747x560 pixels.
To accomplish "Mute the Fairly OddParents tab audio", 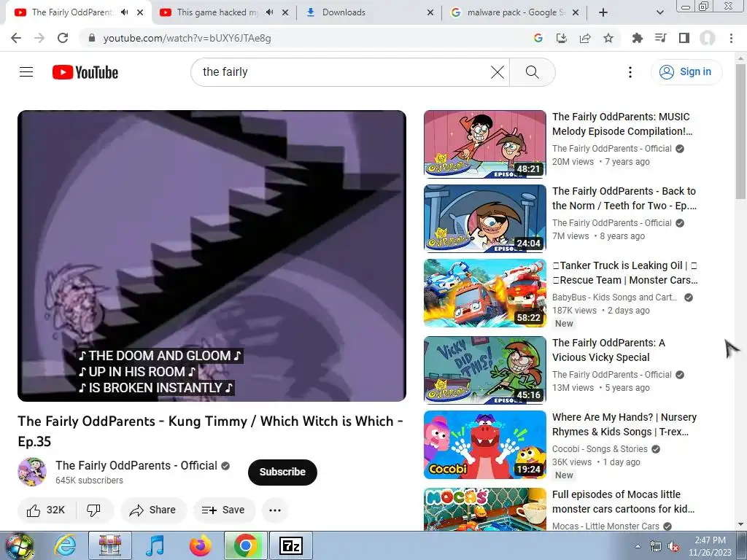I will pyautogui.click(x=124, y=12).
